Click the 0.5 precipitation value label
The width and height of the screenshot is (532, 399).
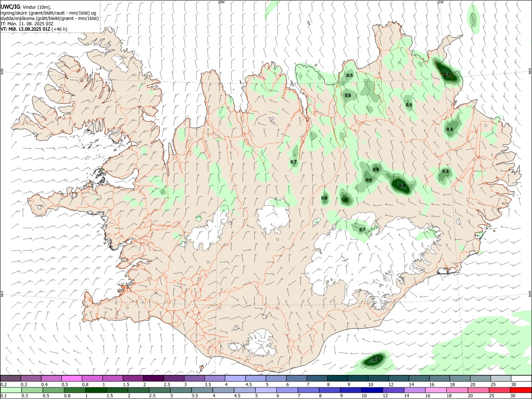(x=350, y=75)
